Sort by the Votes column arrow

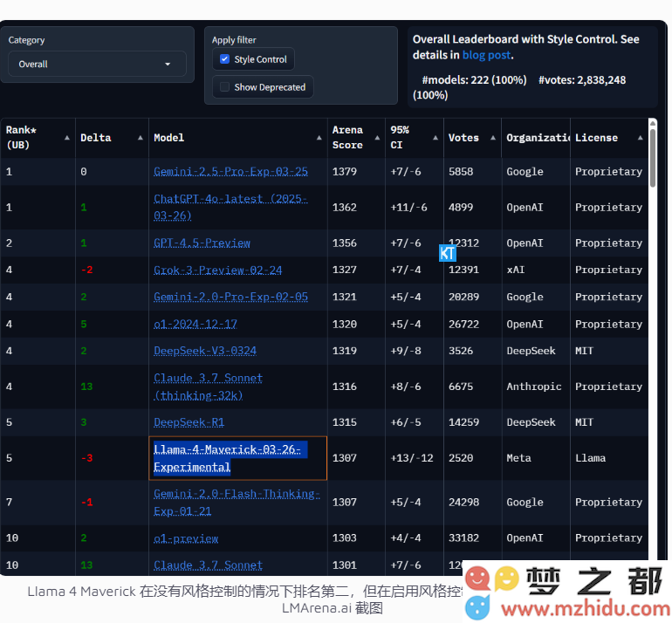click(493, 138)
